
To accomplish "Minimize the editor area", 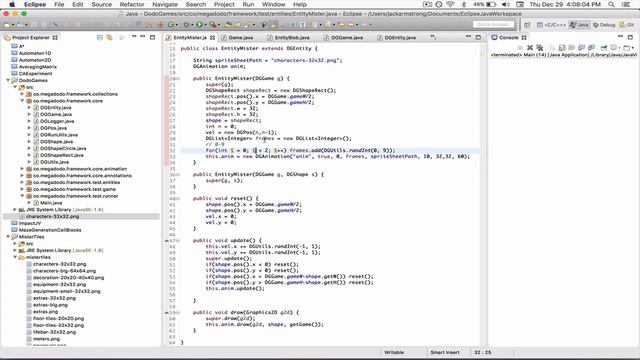I will pyautogui.click(x=468, y=37).
